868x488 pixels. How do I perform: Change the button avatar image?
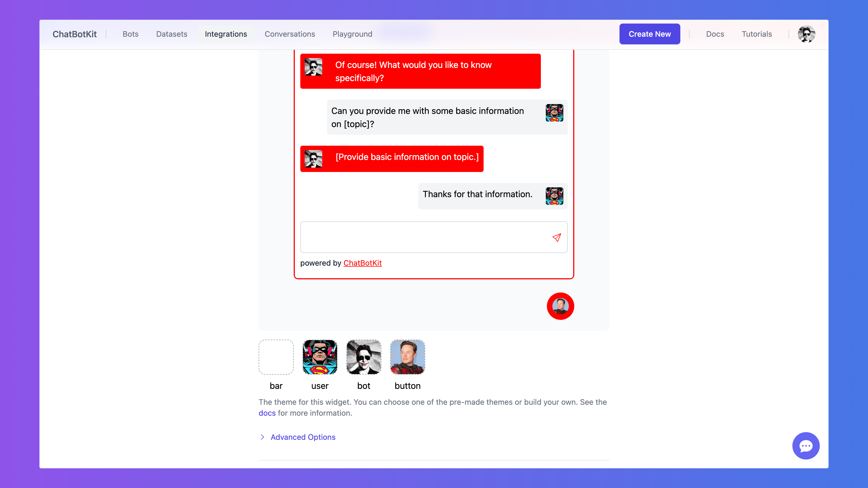[407, 357]
